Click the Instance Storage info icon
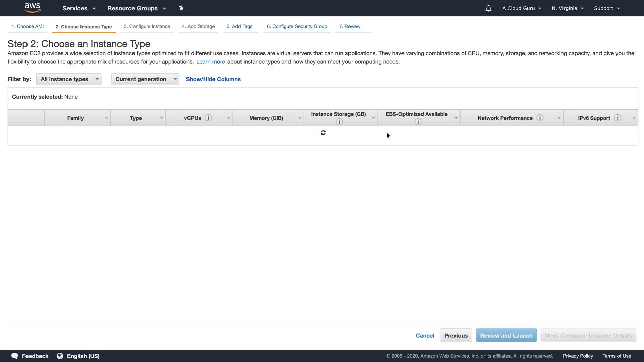Screen dimensions: 644x362 [x=339, y=122]
